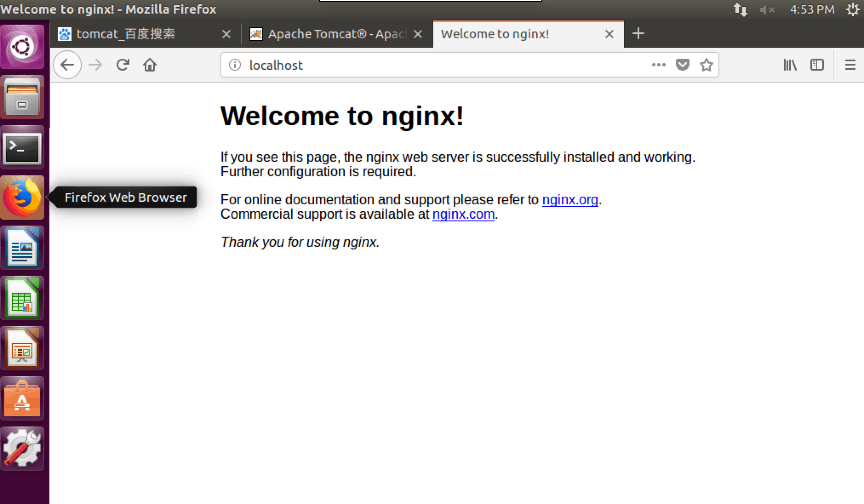Image resolution: width=864 pixels, height=504 pixels.
Task: Click the Welcome to nginx! heading
Action: click(342, 116)
